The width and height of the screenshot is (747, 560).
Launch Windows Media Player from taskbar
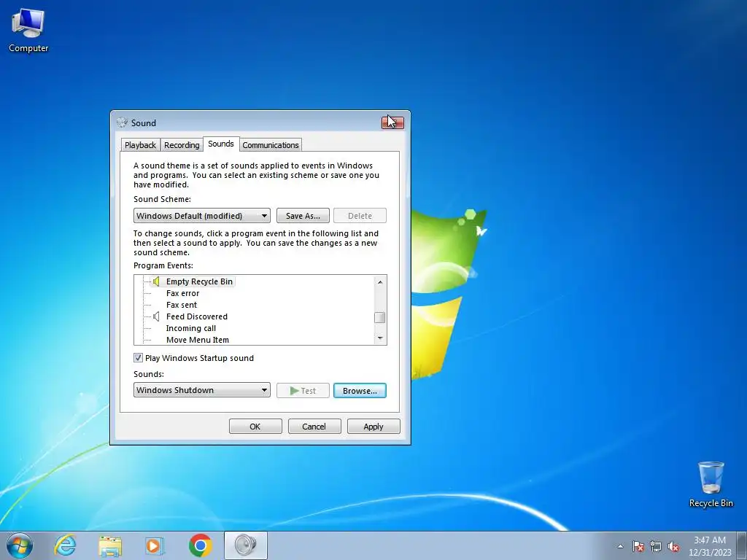pyautogui.click(x=155, y=545)
